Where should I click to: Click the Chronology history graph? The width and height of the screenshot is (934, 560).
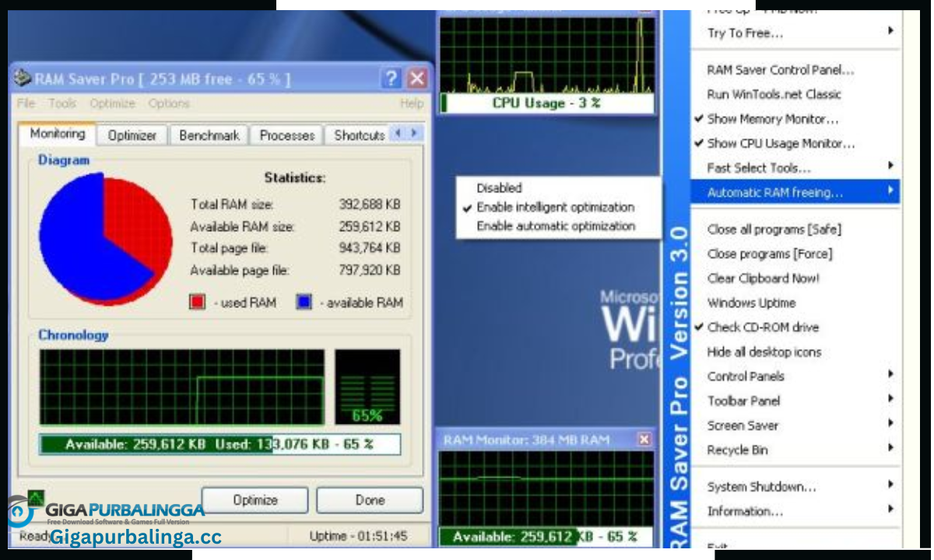click(182, 387)
